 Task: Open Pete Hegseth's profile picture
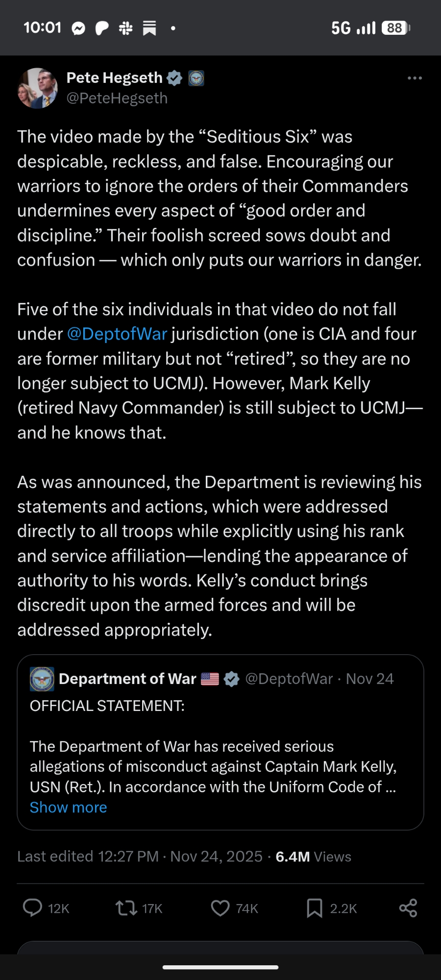click(x=38, y=88)
